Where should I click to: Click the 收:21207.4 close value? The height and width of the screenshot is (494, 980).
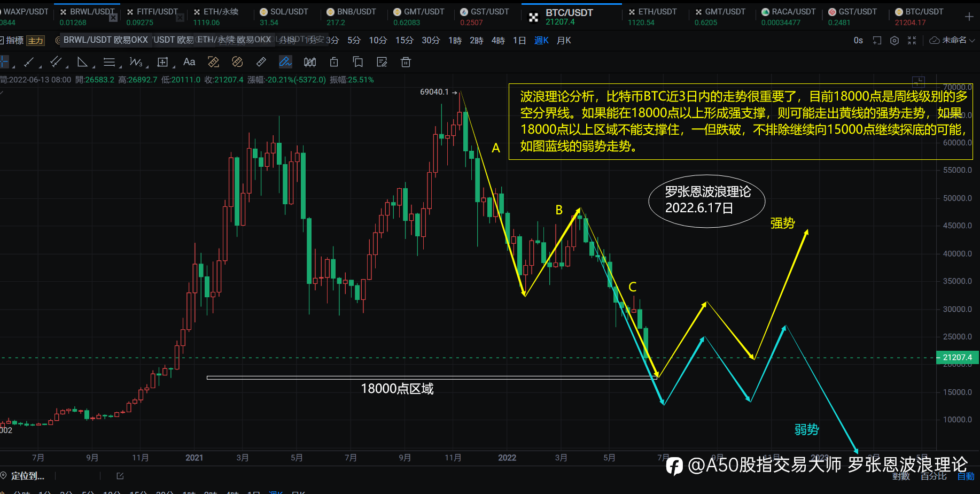224,80
